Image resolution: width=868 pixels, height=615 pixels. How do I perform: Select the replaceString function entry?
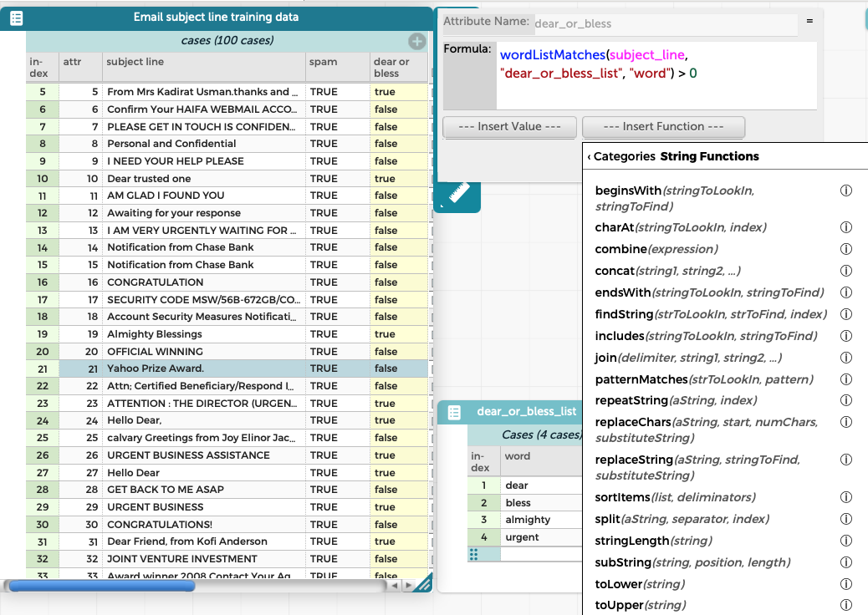tap(634, 460)
